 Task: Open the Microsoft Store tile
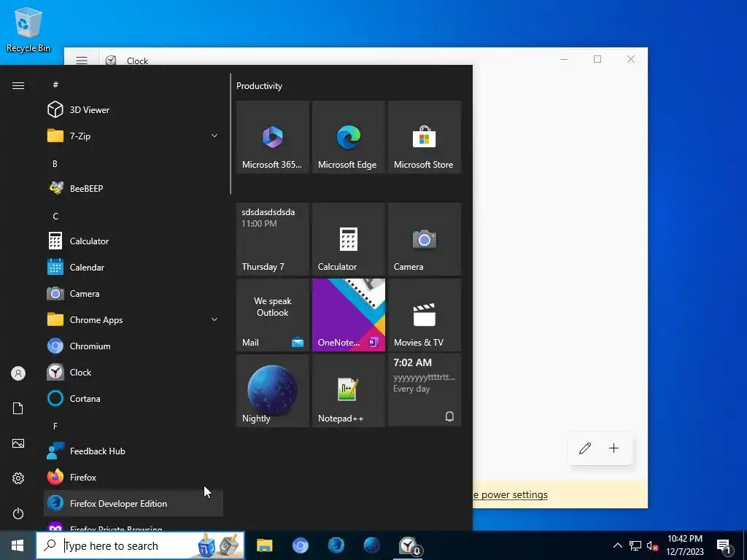click(425, 137)
